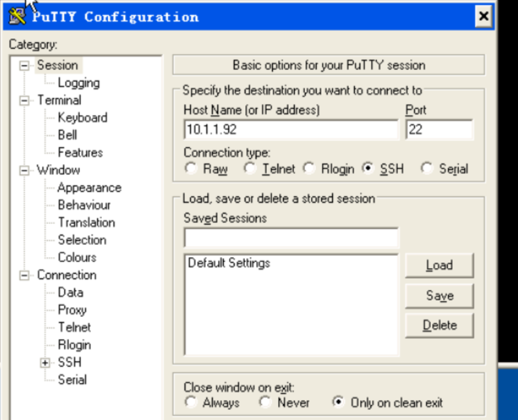Open the Proxy category

[x=72, y=310]
